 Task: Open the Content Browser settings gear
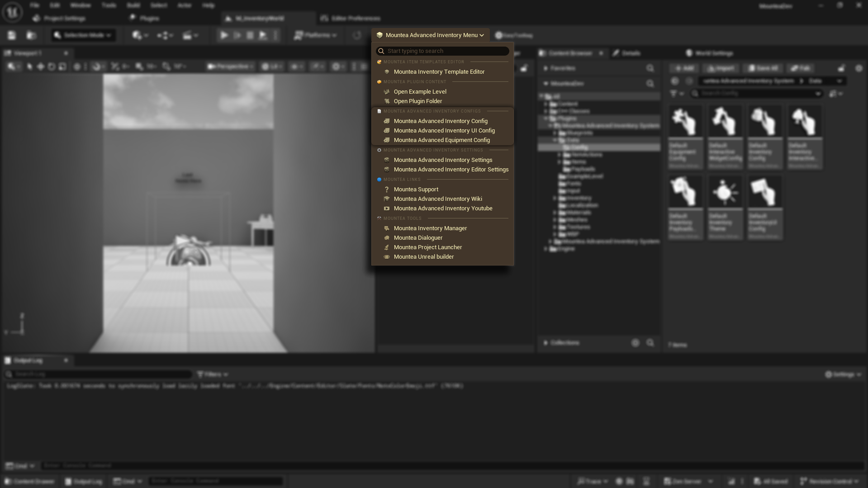(x=859, y=68)
